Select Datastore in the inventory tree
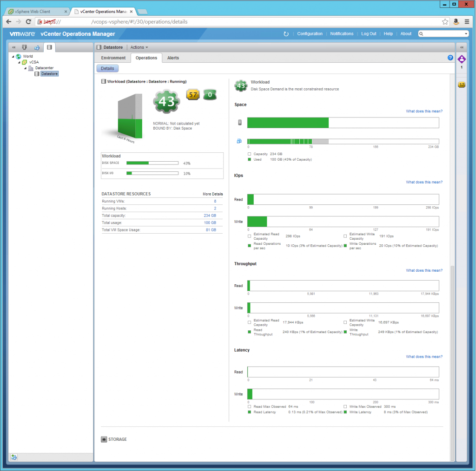Screen dimensions: 476x471 (x=49, y=74)
